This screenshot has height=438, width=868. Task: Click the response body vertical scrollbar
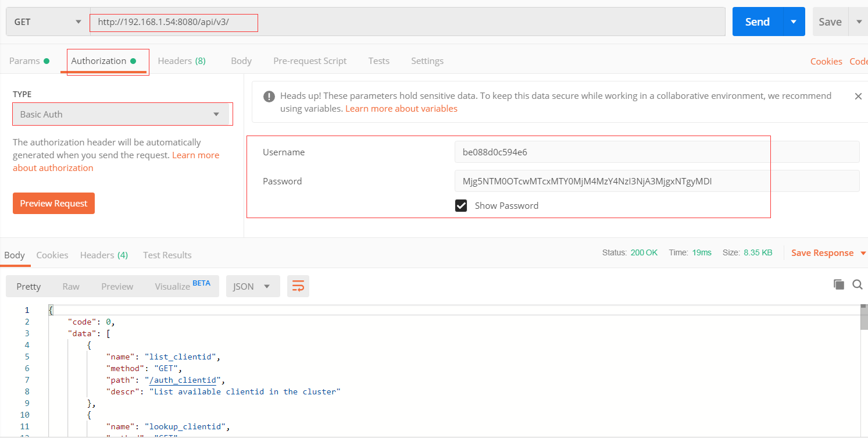(863, 349)
